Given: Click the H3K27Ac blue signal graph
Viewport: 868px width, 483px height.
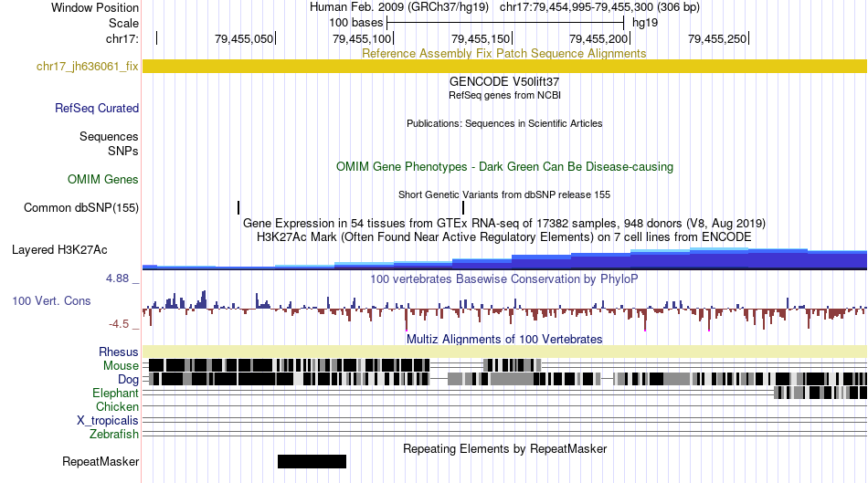Looking at the screenshot, I should tap(504, 259).
